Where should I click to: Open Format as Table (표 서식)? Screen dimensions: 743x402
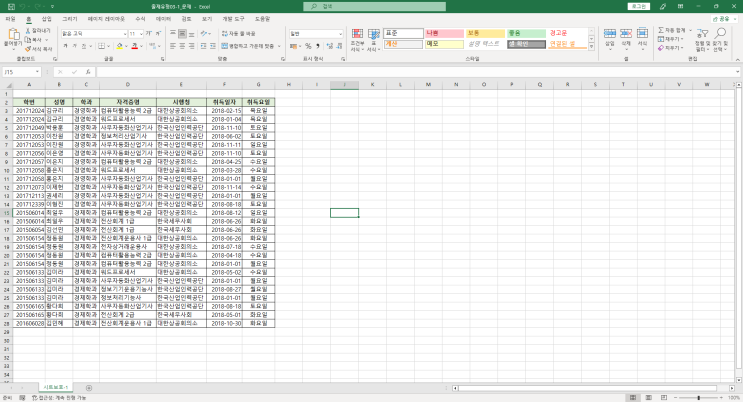pos(373,40)
